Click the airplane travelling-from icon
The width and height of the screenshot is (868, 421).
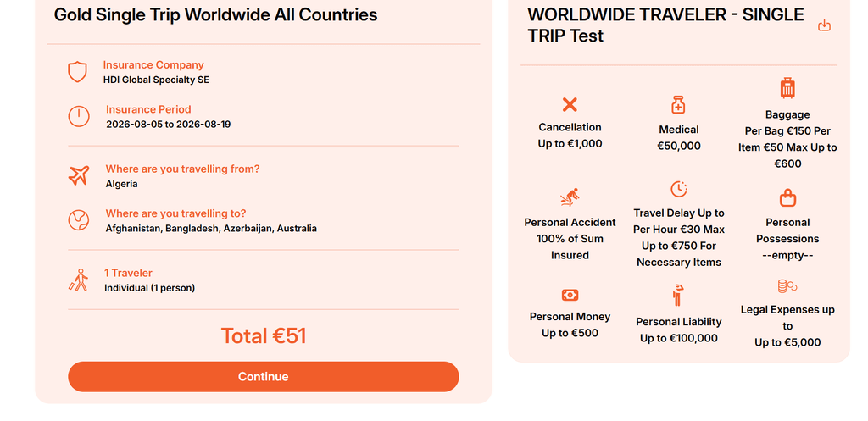pos(79,175)
